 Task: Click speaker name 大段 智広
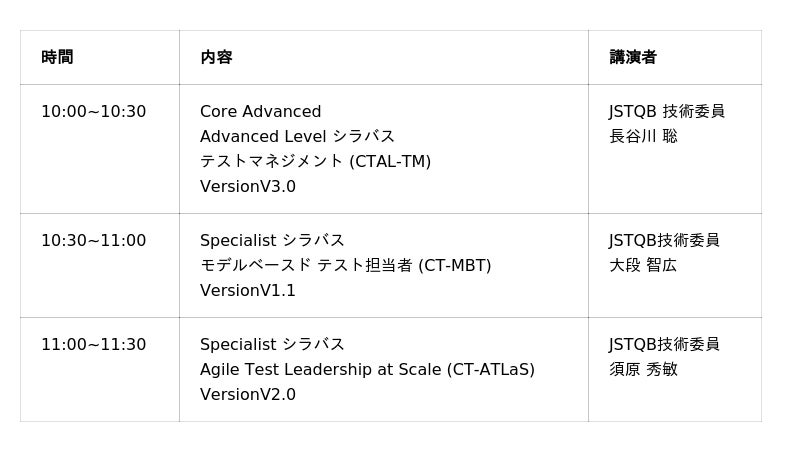643,266
